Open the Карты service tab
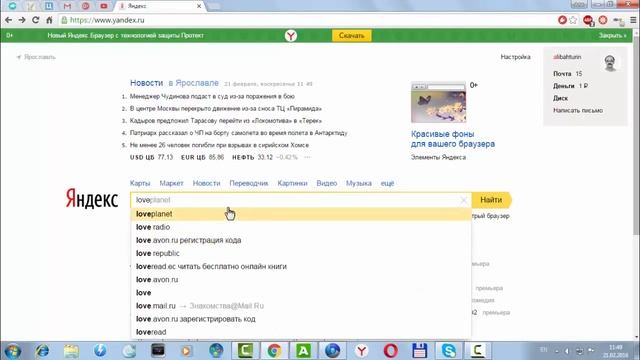This screenshot has height=360, width=640. coord(140,183)
